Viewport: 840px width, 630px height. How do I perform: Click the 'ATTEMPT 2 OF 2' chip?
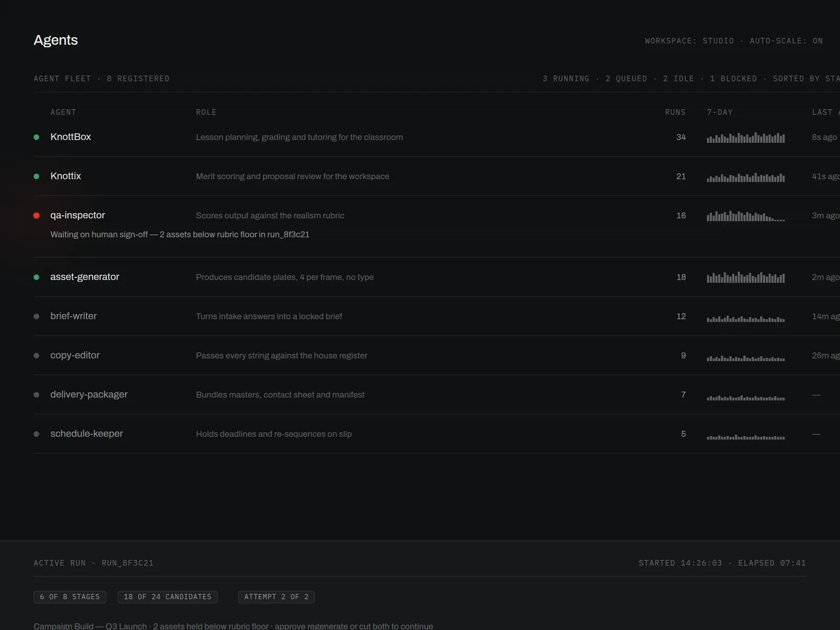tap(276, 597)
